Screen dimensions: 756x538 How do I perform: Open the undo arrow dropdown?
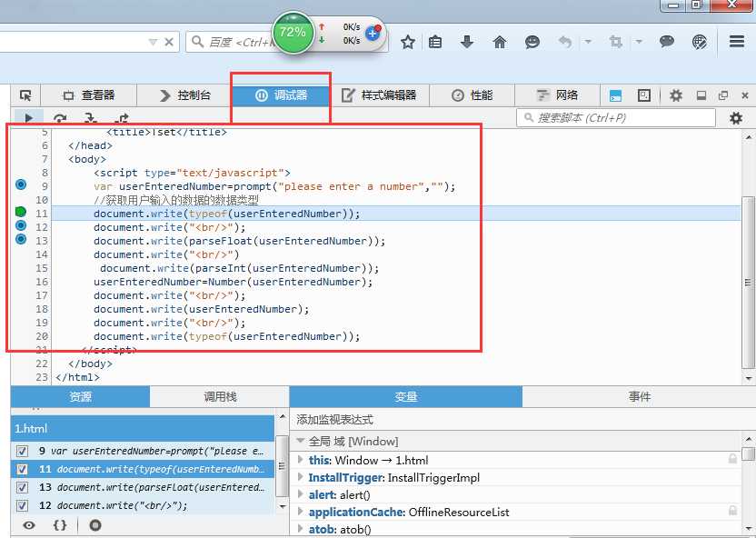point(588,42)
